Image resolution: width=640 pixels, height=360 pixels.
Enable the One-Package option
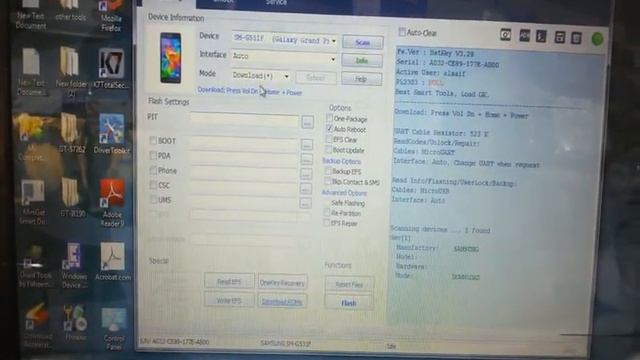click(329, 118)
